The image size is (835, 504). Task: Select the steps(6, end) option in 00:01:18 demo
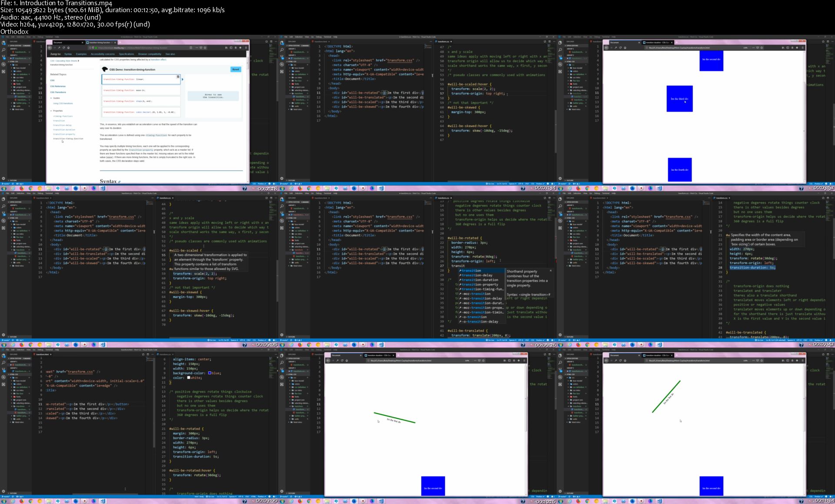141,101
